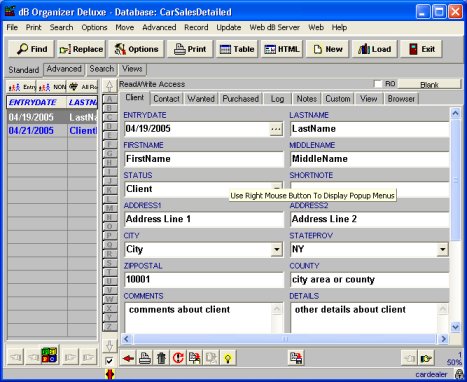467x382 pixels.
Task: Click the up arrow above the alphabet index
Action: 109,86
